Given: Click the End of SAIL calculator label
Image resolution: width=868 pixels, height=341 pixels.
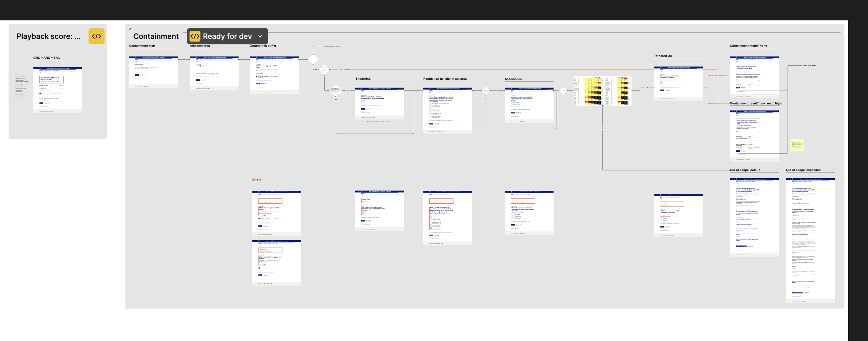Looking at the screenshot, I should (x=807, y=65).
